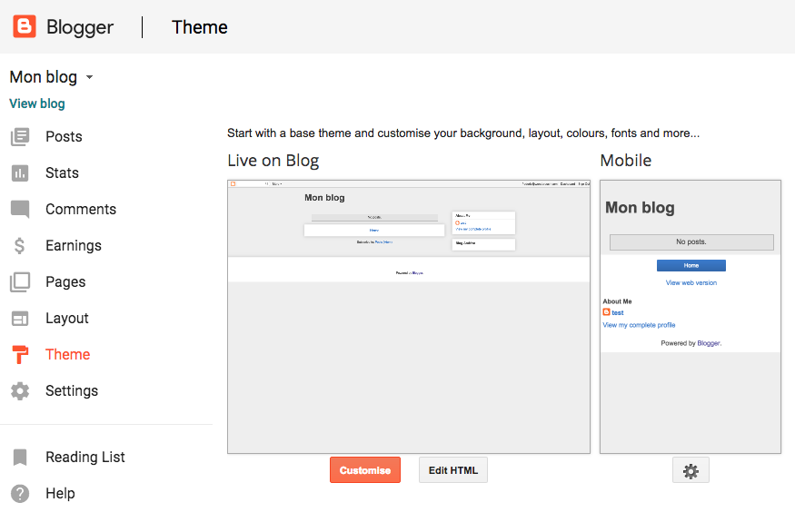Click the Layout icon in sidebar
Viewport: 795px width, 532px height.
[x=20, y=319]
